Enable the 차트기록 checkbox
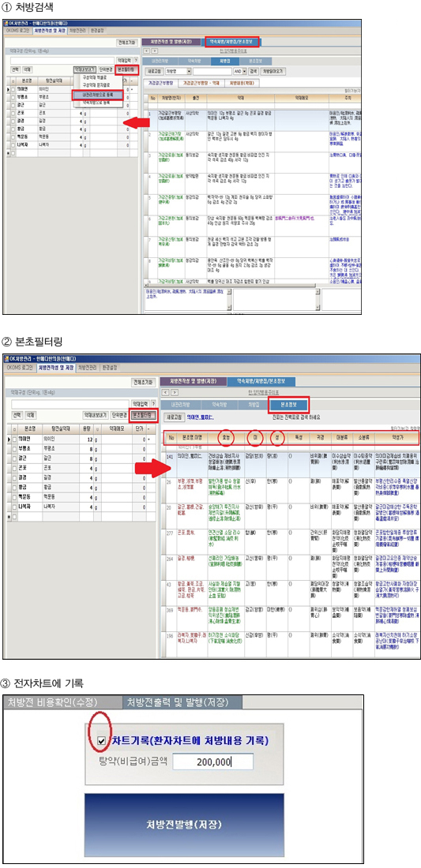The image size is (421, 868). (x=101, y=739)
